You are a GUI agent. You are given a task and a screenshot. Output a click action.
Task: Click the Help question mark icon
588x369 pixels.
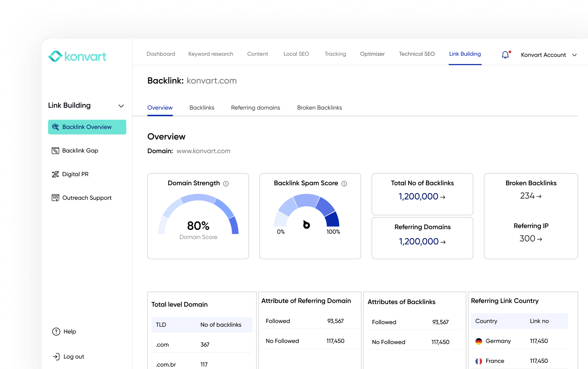pyautogui.click(x=56, y=331)
